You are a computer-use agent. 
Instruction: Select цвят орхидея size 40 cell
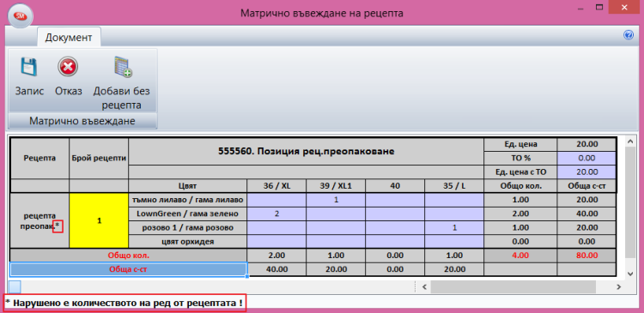395,242
